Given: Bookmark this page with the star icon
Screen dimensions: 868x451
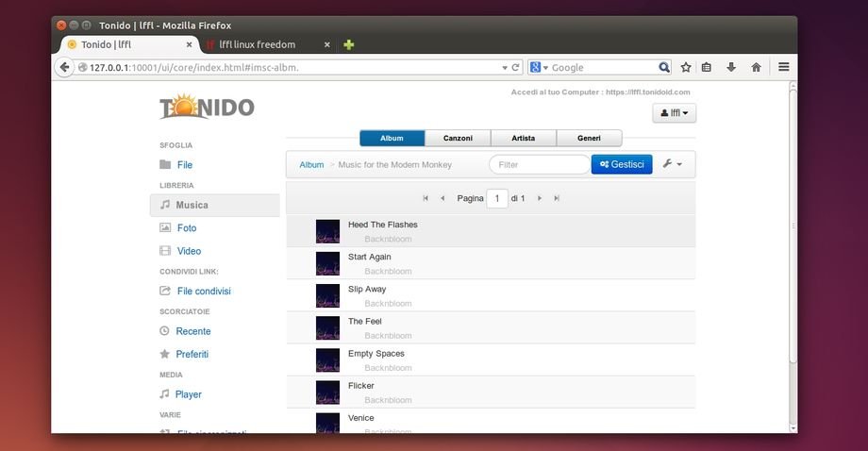Looking at the screenshot, I should point(686,68).
